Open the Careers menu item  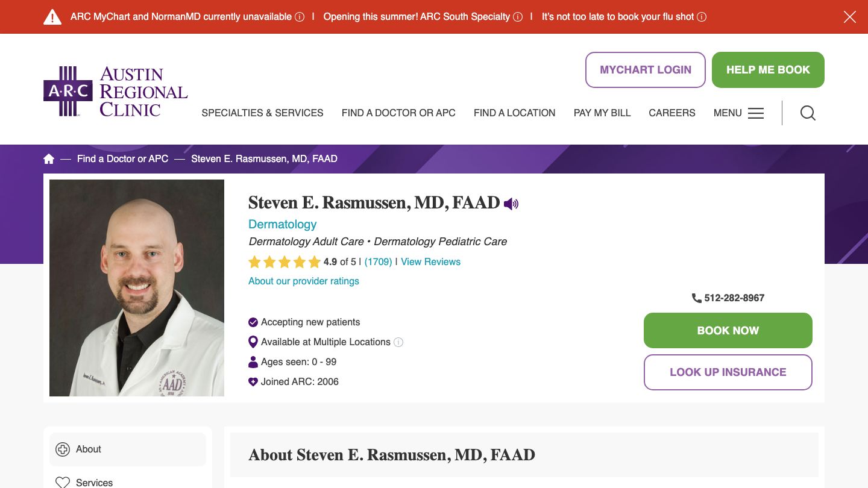(672, 113)
